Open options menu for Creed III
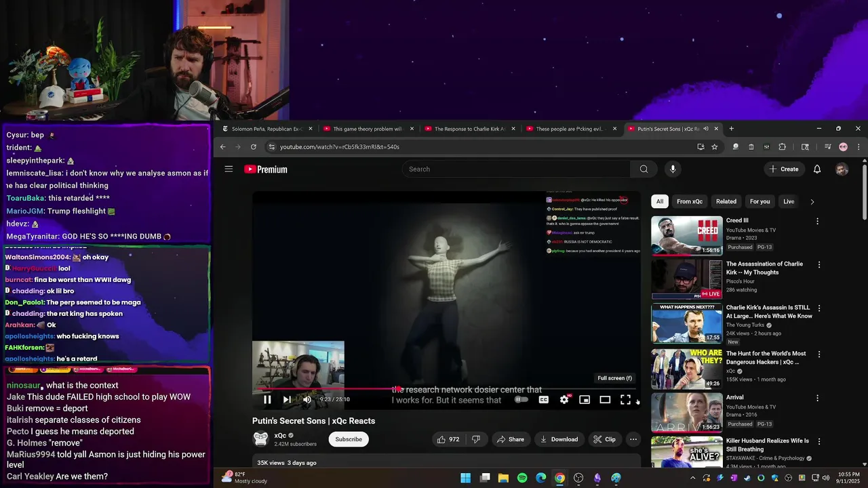868x488 pixels. click(817, 221)
